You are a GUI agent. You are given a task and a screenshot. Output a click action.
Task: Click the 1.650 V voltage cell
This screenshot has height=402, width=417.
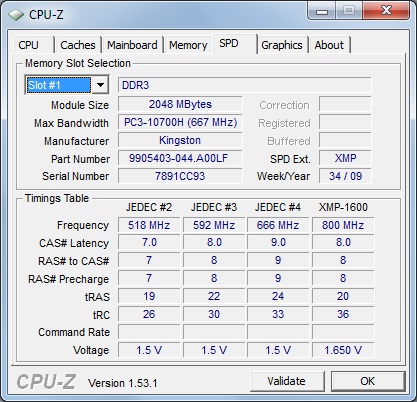coord(343,350)
